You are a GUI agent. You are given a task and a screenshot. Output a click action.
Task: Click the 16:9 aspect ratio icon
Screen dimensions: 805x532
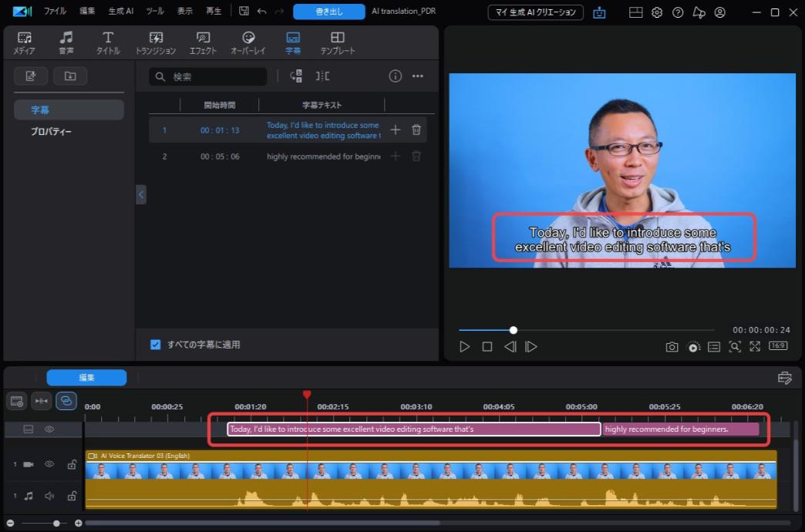pos(777,346)
